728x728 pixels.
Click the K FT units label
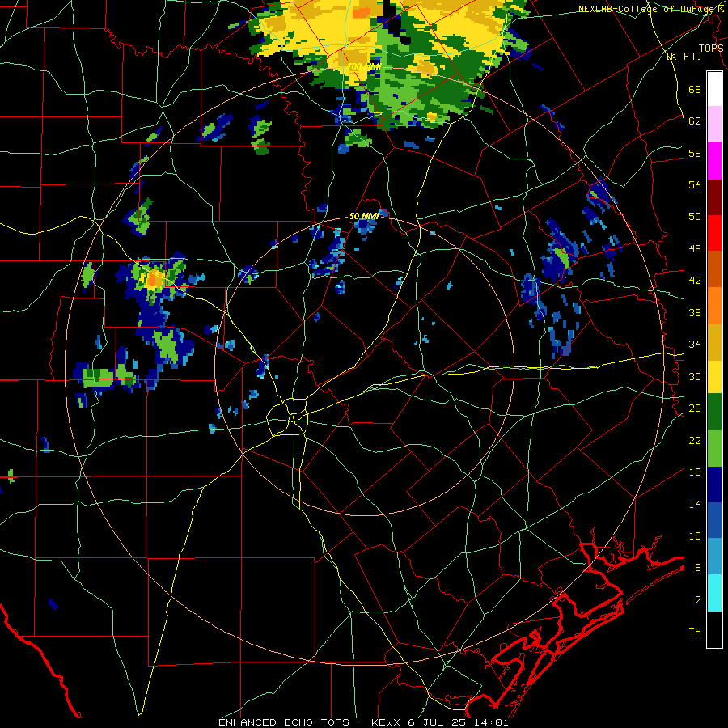click(684, 56)
